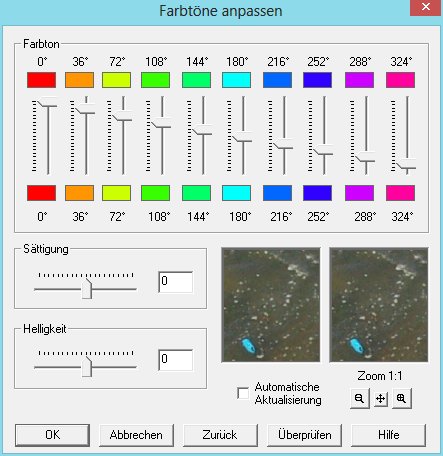Click the 180° cyan hue slider handle
Image resolution: width=443 pixels, height=456 pixels.
242,138
